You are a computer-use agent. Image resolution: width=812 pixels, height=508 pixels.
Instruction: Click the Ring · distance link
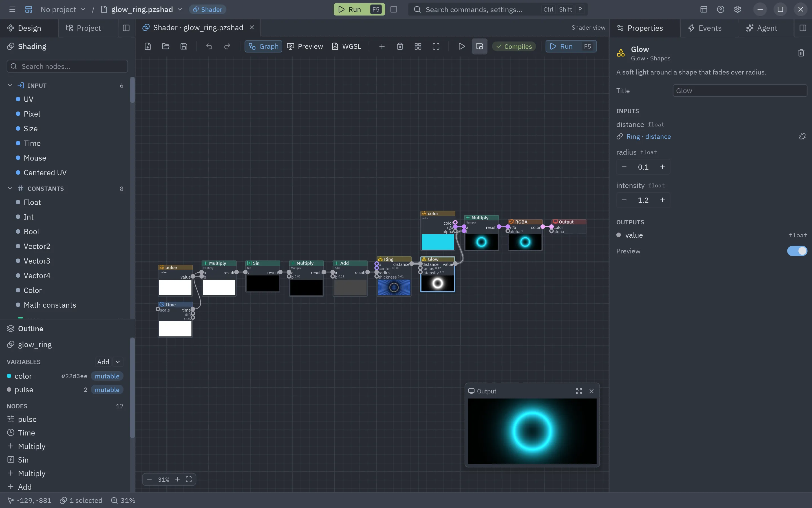[648, 136]
